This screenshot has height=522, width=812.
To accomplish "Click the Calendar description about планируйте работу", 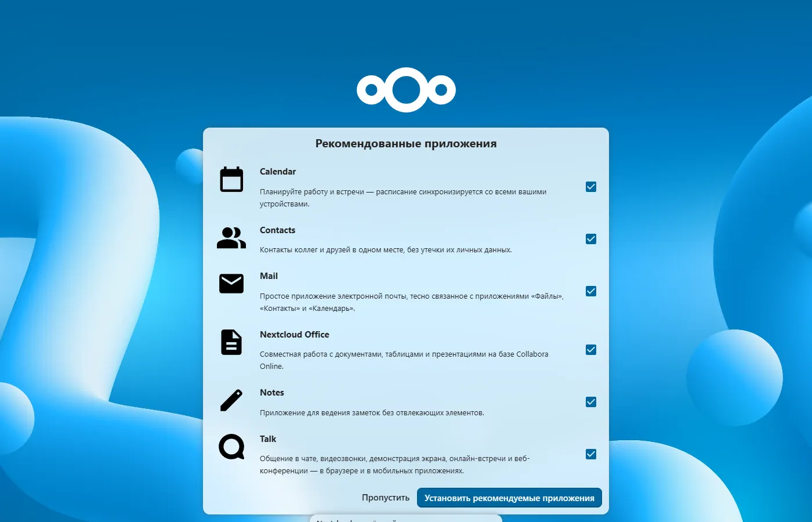I will [x=403, y=198].
